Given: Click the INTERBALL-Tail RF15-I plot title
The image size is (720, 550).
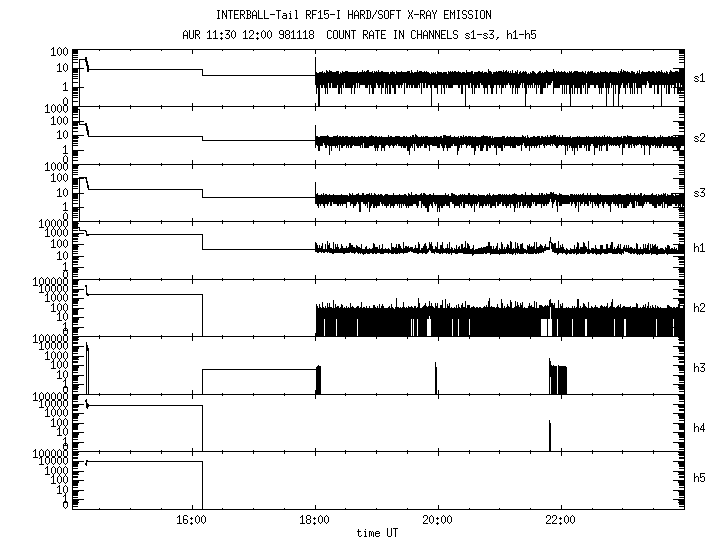Looking at the screenshot, I should pos(354,15).
